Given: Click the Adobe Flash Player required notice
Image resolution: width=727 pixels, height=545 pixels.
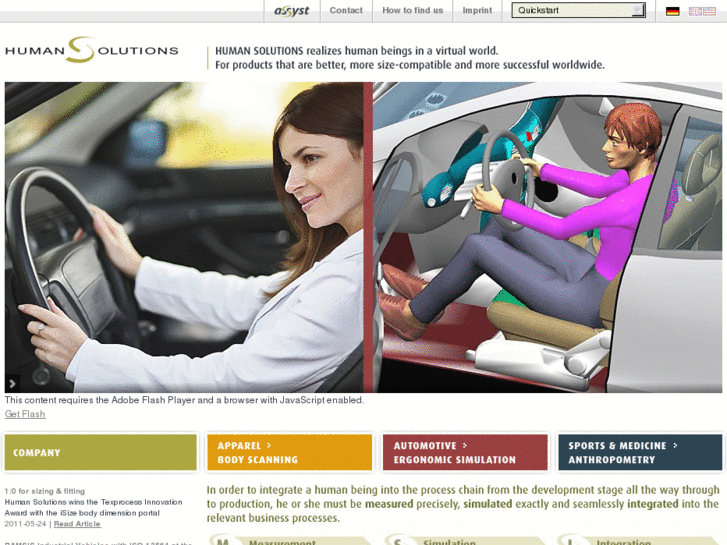Looking at the screenshot, I should (184, 400).
